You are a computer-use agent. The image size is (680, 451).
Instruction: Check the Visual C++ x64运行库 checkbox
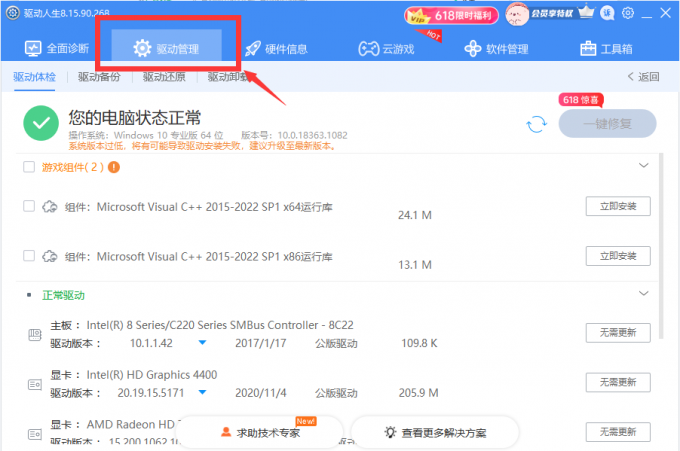tap(29, 206)
